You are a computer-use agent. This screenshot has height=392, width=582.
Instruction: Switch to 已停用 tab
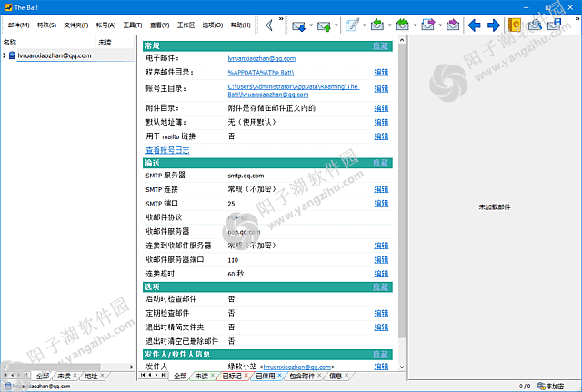tap(266, 376)
